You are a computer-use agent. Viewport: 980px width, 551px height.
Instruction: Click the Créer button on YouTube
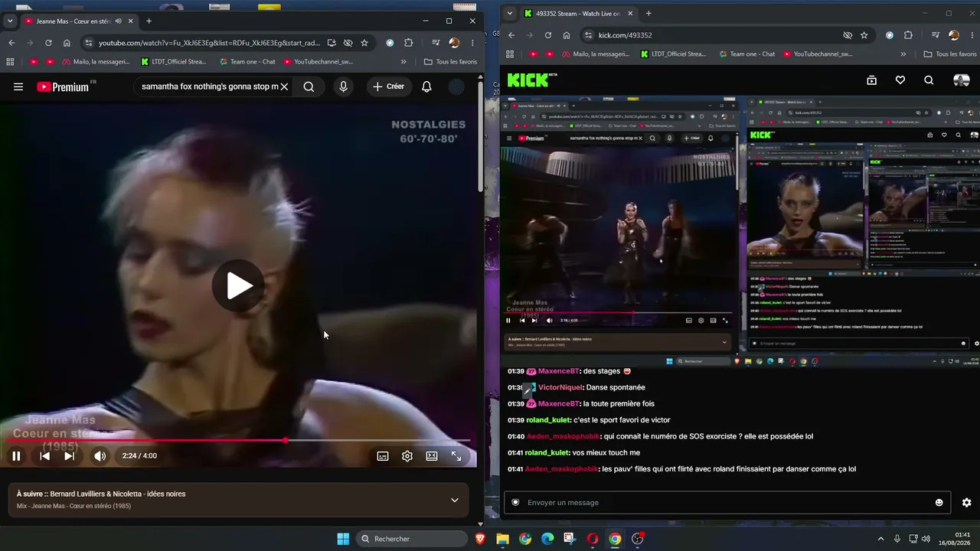coord(389,86)
